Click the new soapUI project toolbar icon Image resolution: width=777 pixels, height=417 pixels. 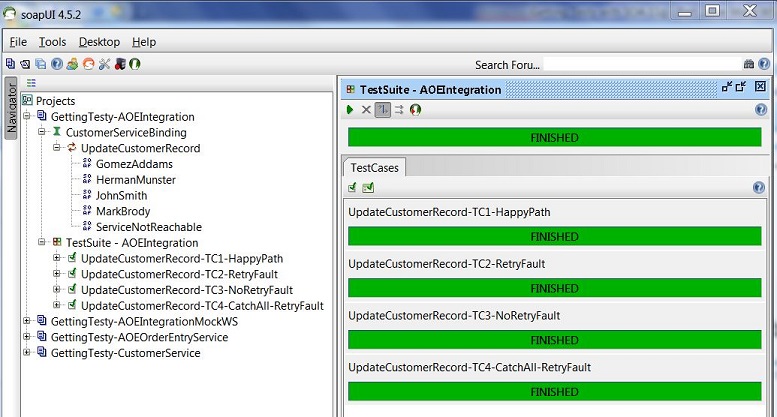tap(10, 64)
